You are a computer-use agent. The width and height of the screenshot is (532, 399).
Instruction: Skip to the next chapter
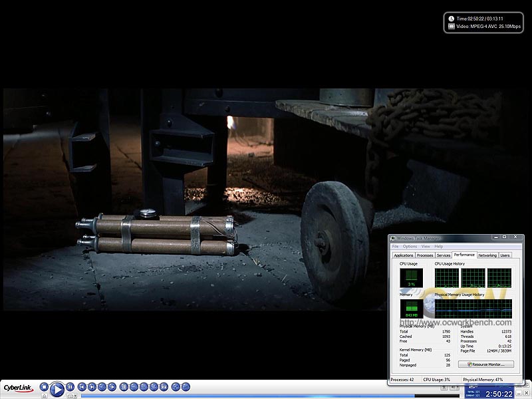[92, 387]
